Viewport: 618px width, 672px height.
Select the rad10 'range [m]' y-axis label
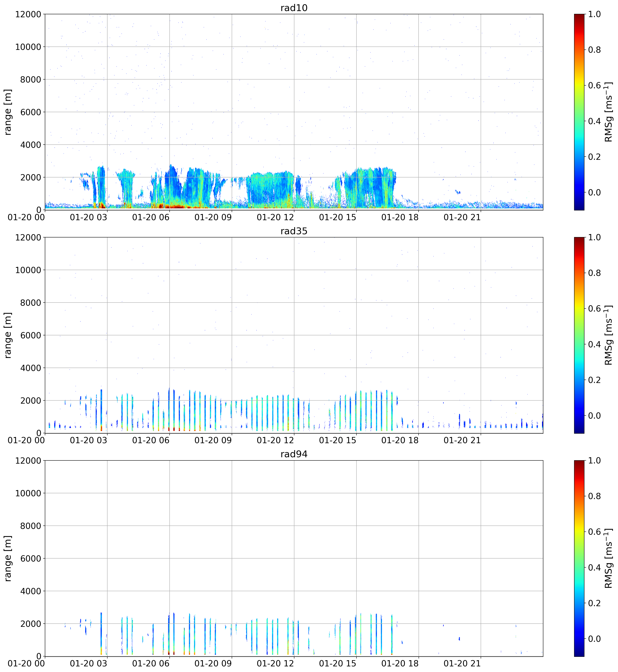(x=8, y=112)
